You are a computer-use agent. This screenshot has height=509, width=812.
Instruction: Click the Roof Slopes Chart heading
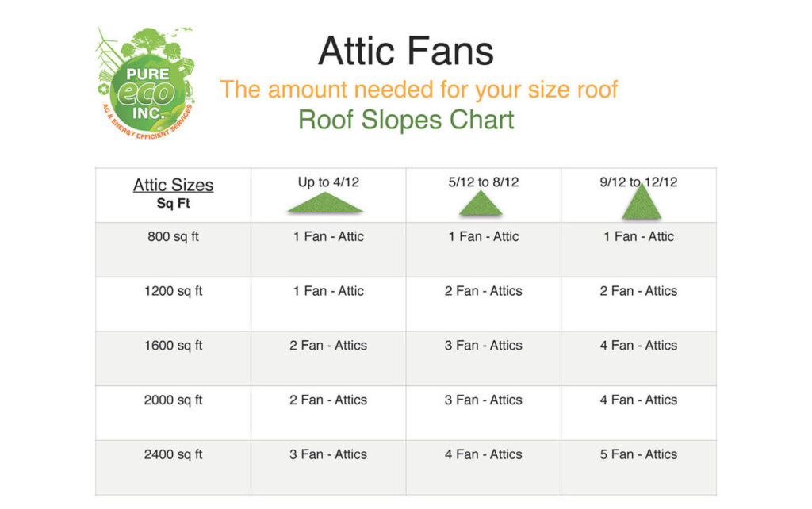tap(406, 120)
